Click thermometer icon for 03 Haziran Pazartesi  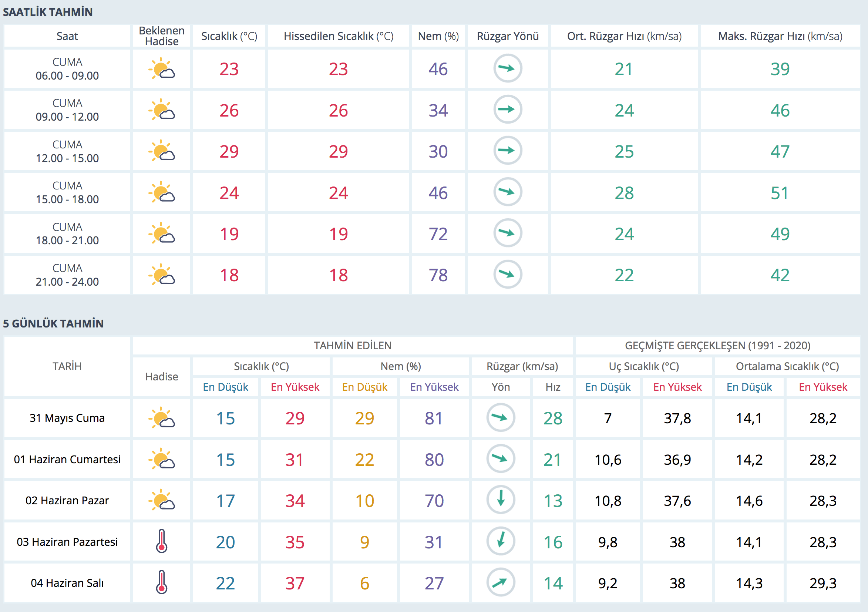point(162,541)
